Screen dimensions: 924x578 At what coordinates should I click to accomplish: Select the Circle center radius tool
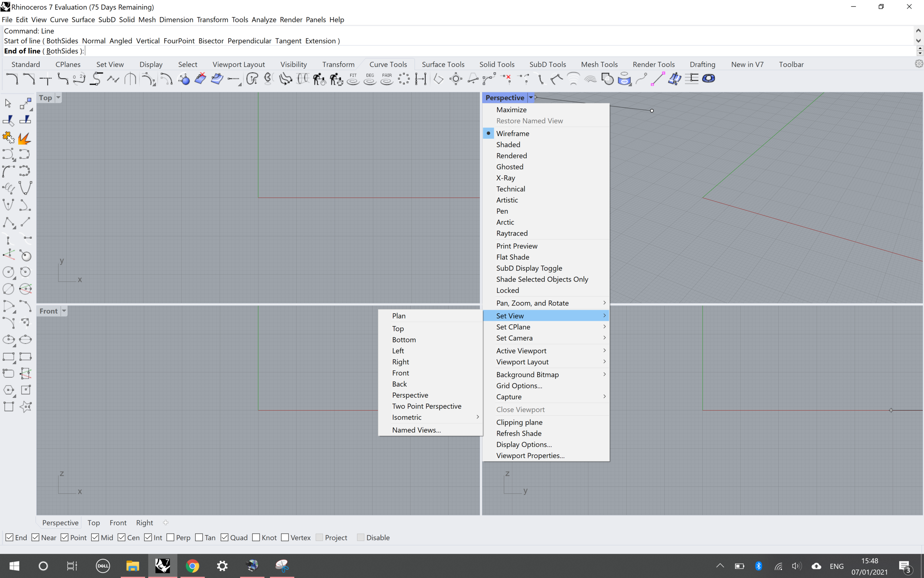pos(8,272)
